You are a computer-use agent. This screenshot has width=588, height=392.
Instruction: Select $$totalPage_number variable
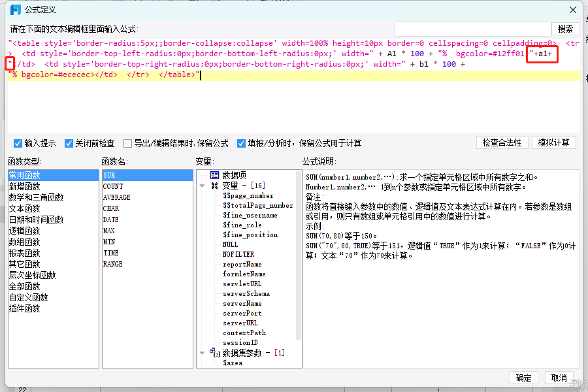coord(257,206)
